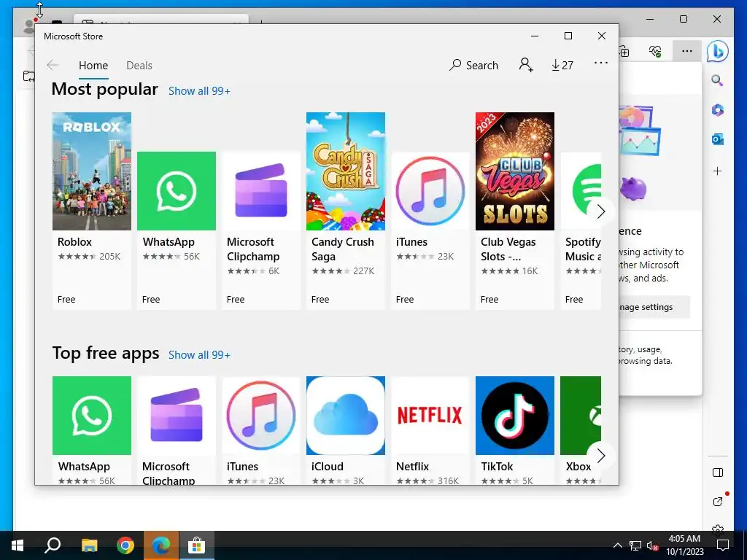Open the iCloud app icon
This screenshot has height=560, width=747.
[x=346, y=416]
